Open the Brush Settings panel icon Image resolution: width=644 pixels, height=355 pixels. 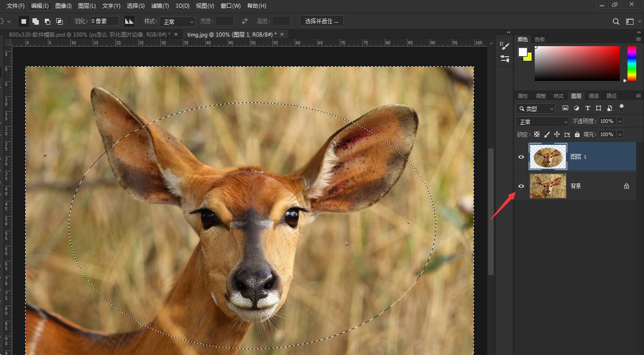505,46
